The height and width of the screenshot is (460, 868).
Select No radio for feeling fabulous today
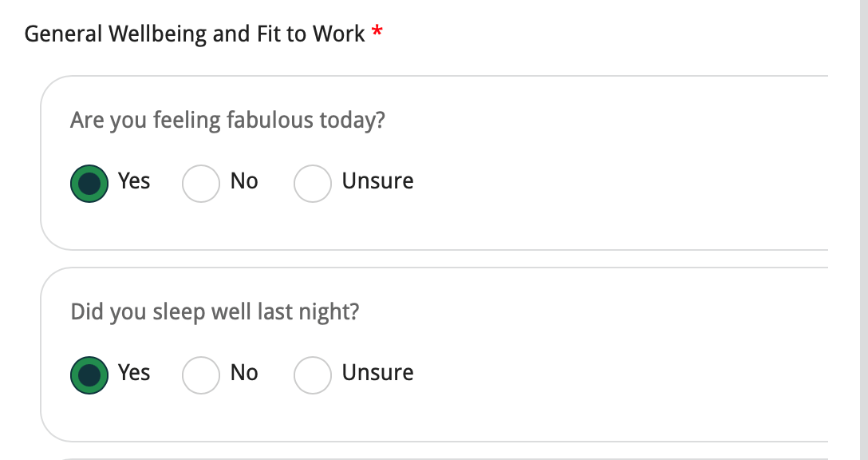pos(201,184)
